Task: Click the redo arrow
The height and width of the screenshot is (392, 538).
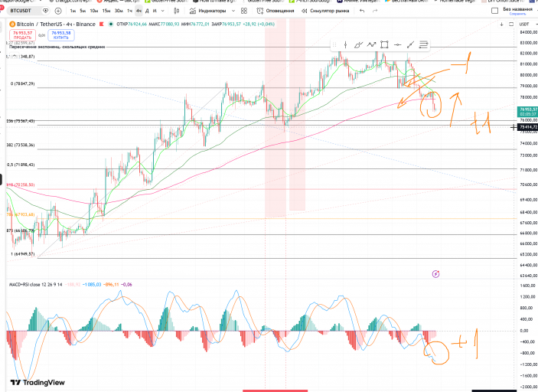Action: [375, 11]
